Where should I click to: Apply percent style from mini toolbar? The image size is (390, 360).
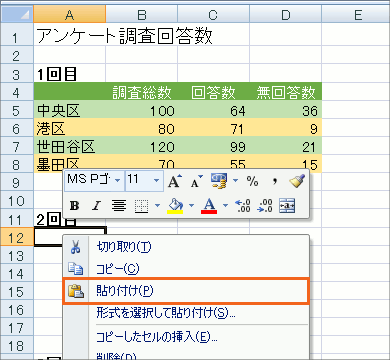point(252,181)
